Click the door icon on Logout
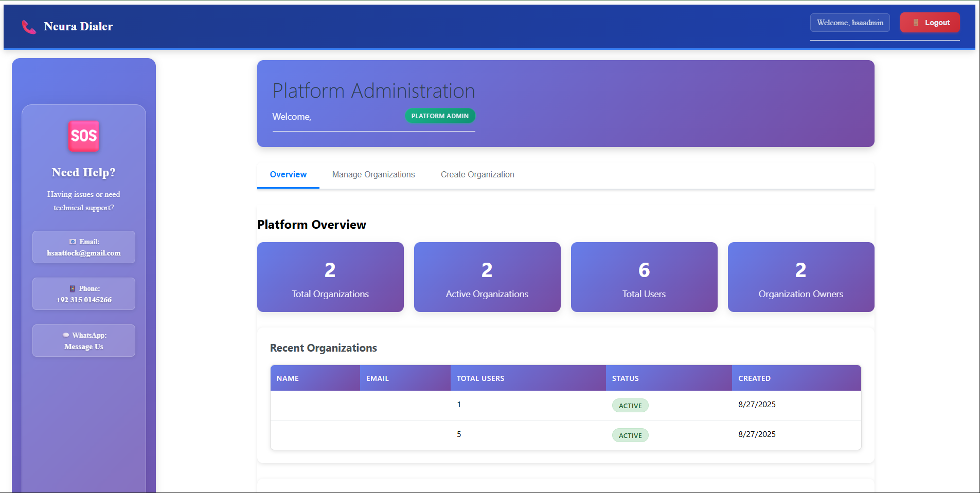 tap(916, 23)
